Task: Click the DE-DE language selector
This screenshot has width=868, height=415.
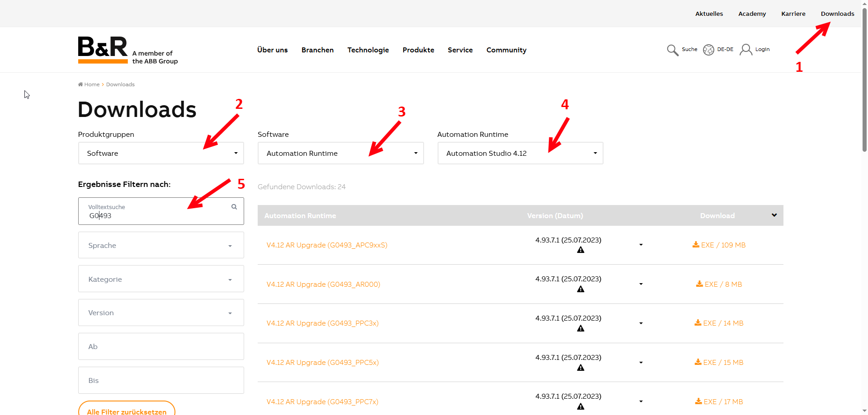Action: (725, 50)
